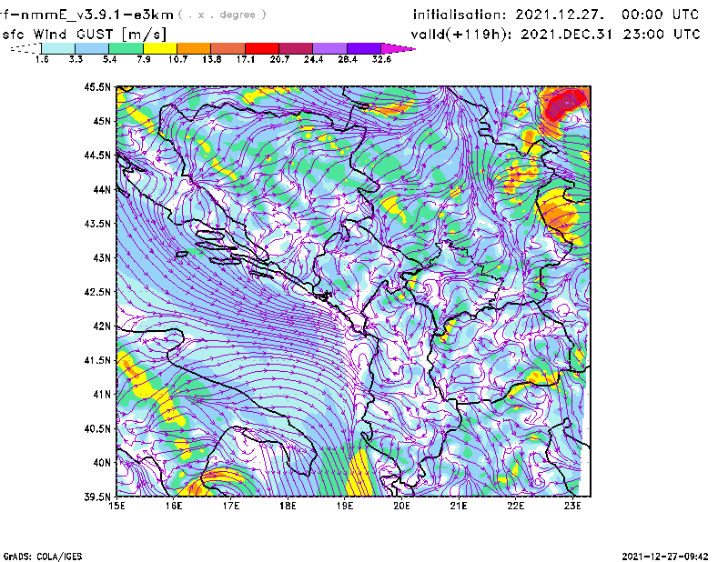Click the 'valid(+119h):' label

463,35
